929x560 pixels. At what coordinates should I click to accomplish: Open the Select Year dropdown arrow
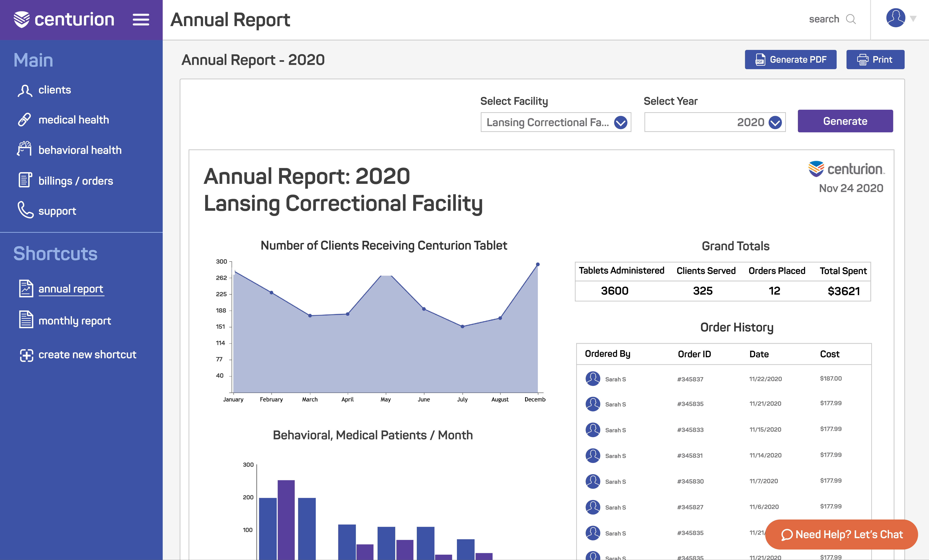pos(775,123)
